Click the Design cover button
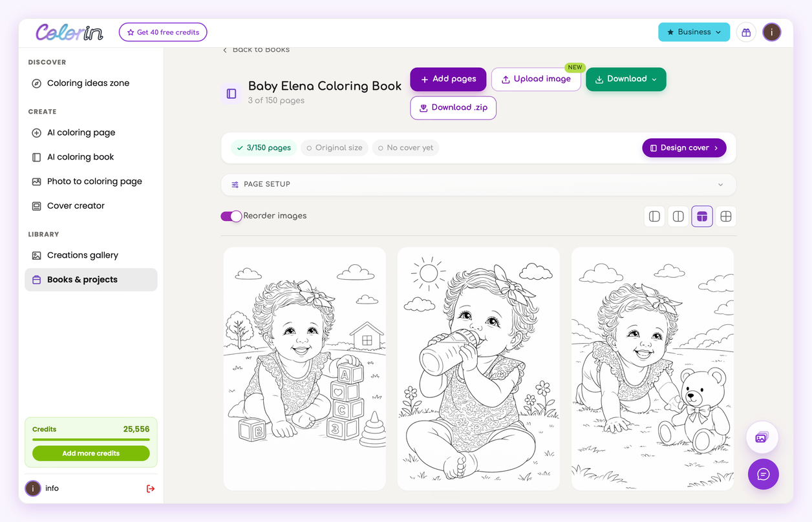 (684, 148)
